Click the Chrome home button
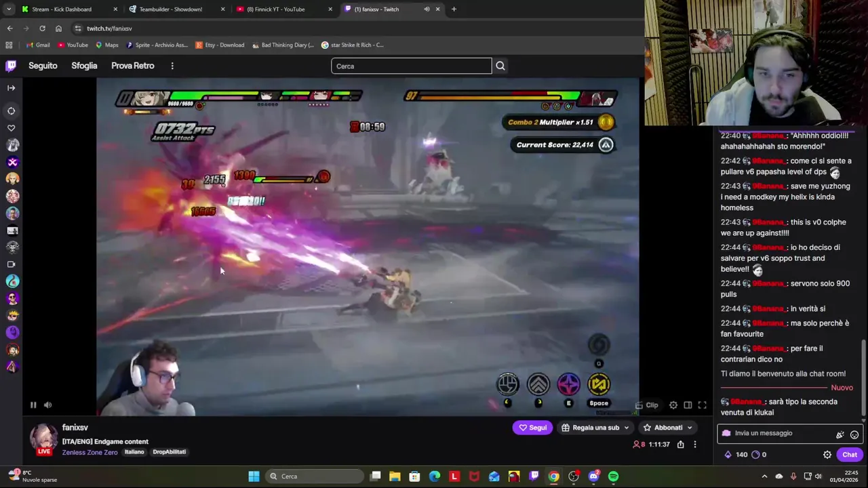Viewport: 868px width, 488px height. 58,28
